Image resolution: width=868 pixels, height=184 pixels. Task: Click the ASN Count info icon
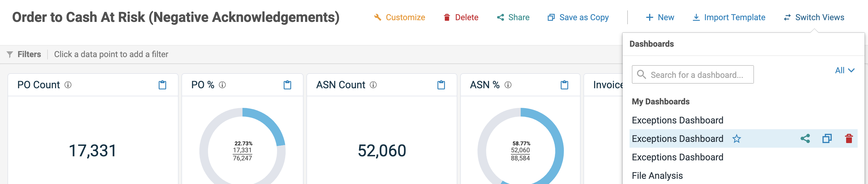click(x=373, y=85)
